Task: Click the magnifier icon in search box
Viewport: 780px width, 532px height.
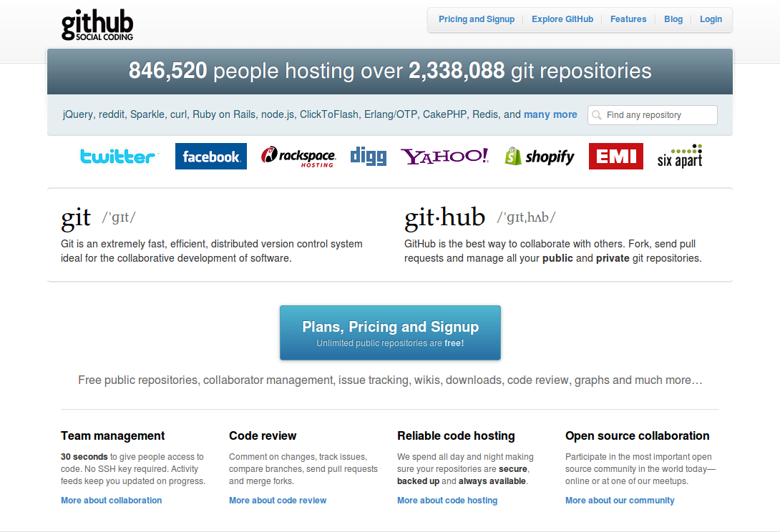Action: (596, 115)
